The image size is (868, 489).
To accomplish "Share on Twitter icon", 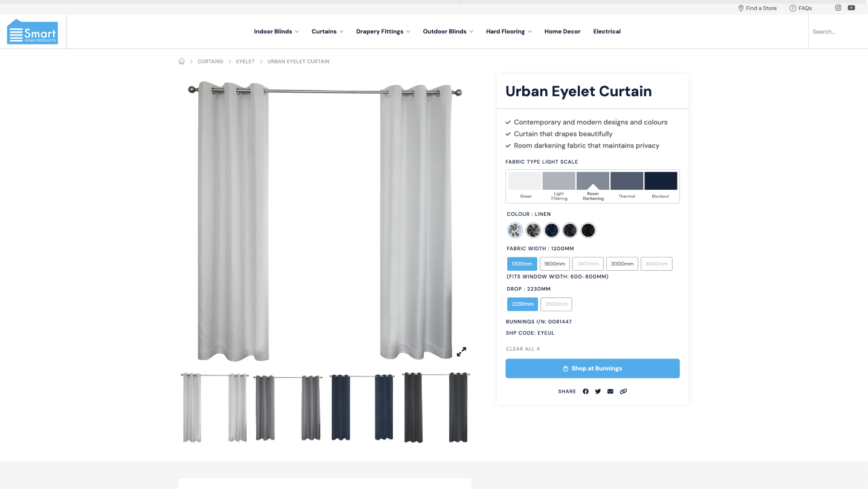I will pyautogui.click(x=598, y=391).
